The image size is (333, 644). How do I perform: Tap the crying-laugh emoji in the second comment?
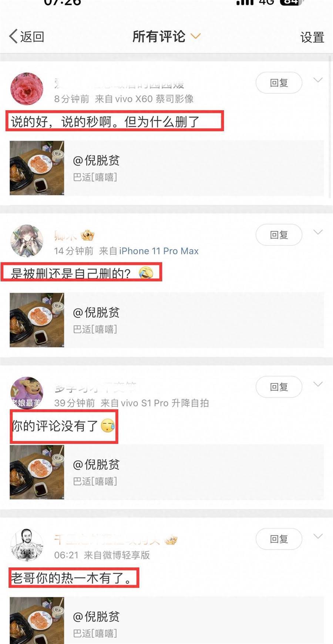click(x=146, y=273)
